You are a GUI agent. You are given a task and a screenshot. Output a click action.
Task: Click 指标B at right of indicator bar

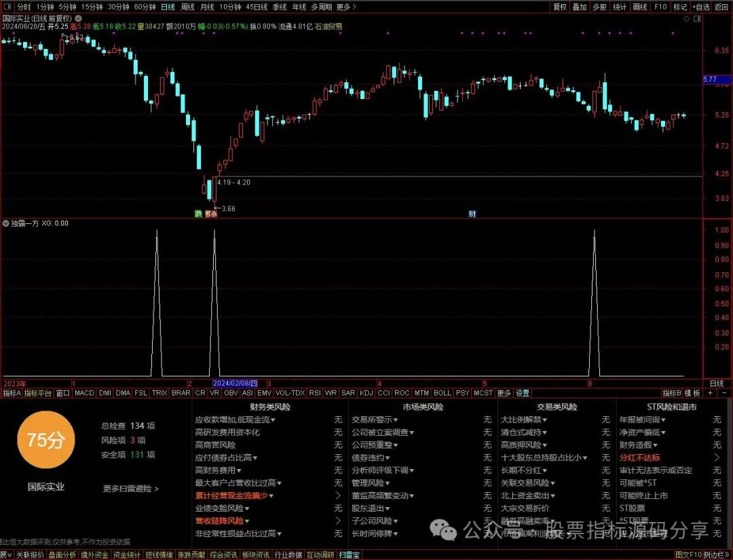(x=672, y=393)
